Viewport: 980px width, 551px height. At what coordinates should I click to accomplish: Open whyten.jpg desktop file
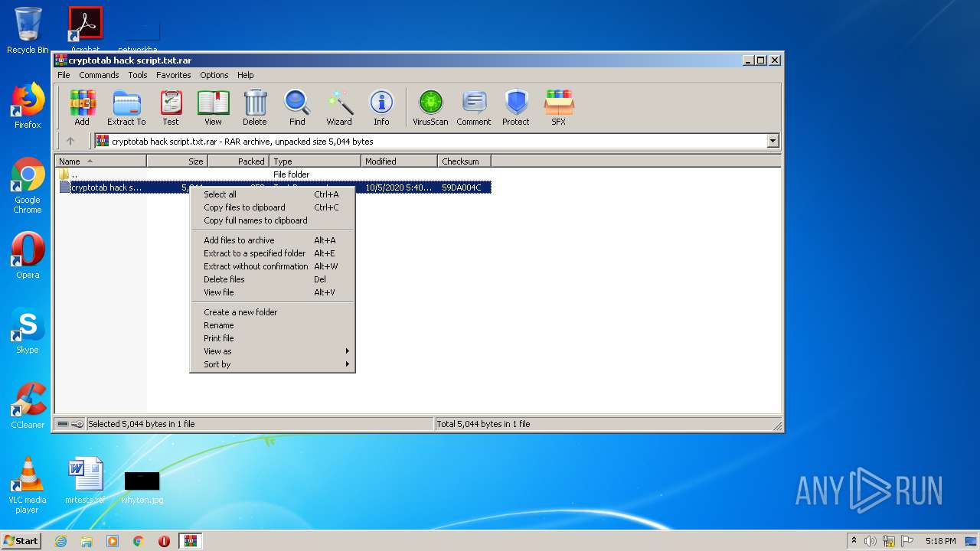tap(142, 487)
